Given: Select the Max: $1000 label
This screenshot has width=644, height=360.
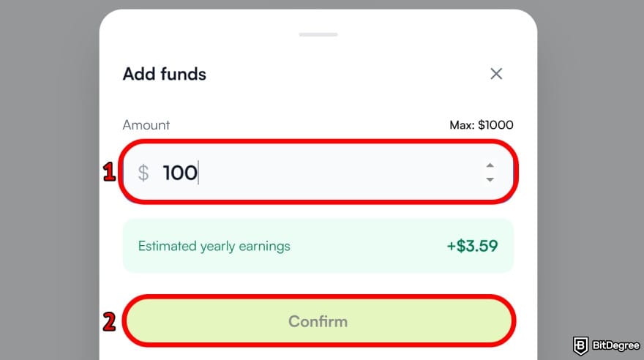Looking at the screenshot, I should 481,125.
